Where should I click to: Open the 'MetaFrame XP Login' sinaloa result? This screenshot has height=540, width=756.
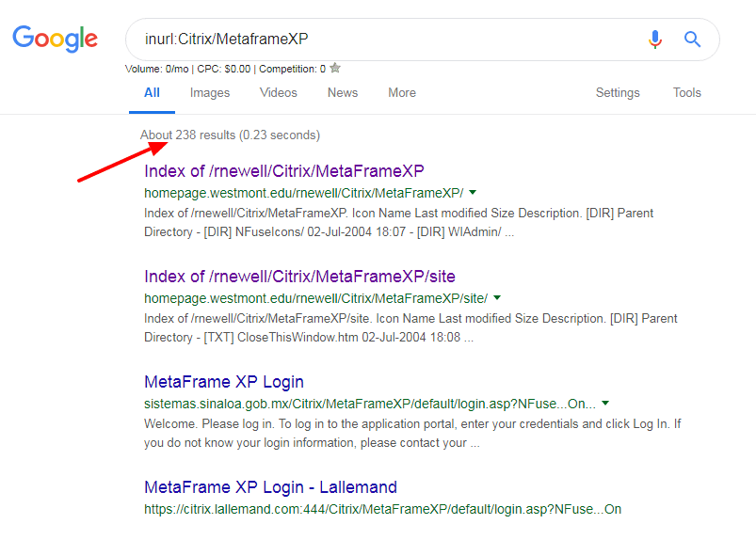coord(224,382)
